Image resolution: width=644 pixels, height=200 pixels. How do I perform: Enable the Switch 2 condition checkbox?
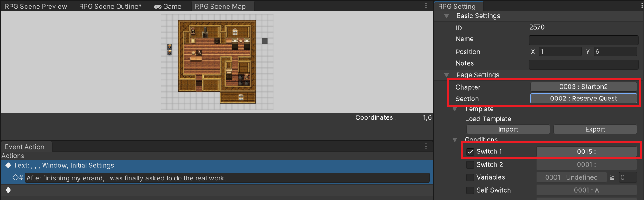pos(470,165)
